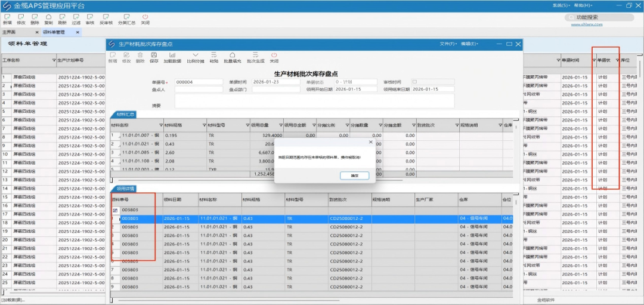Viewport: 644px width, 305px height.
Task: Open filter dropdown on 到货批次 summary column
Action: (x=457, y=125)
